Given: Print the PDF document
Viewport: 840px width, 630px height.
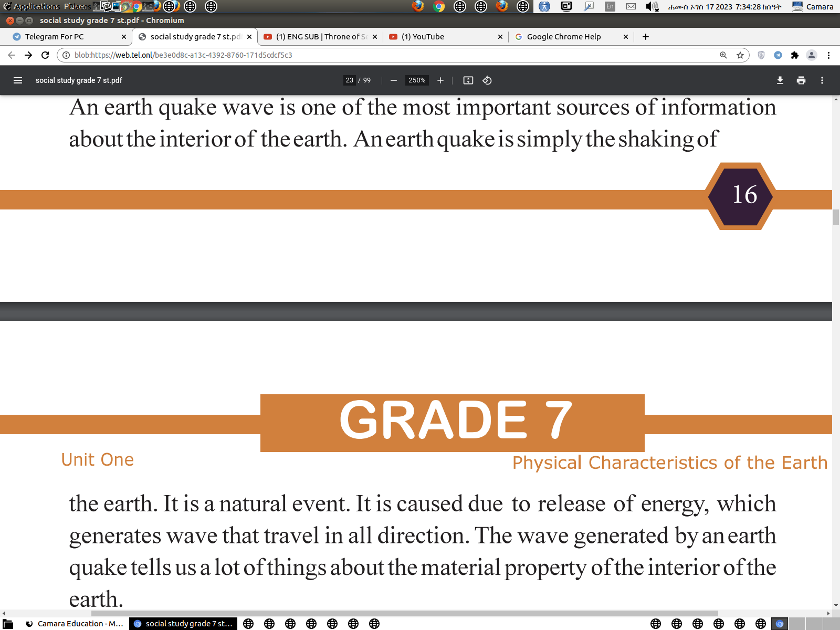Looking at the screenshot, I should point(801,80).
